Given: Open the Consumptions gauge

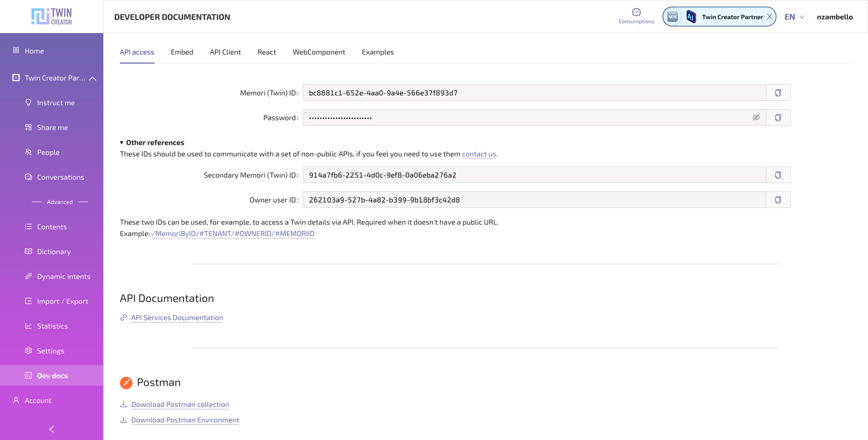Looking at the screenshot, I should (x=636, y=16).
